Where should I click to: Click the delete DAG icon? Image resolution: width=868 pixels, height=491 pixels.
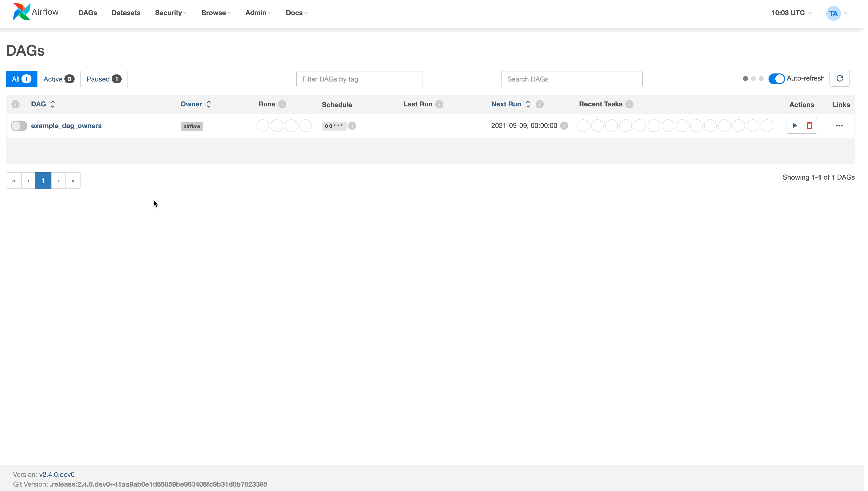click(x=809, y=125)
